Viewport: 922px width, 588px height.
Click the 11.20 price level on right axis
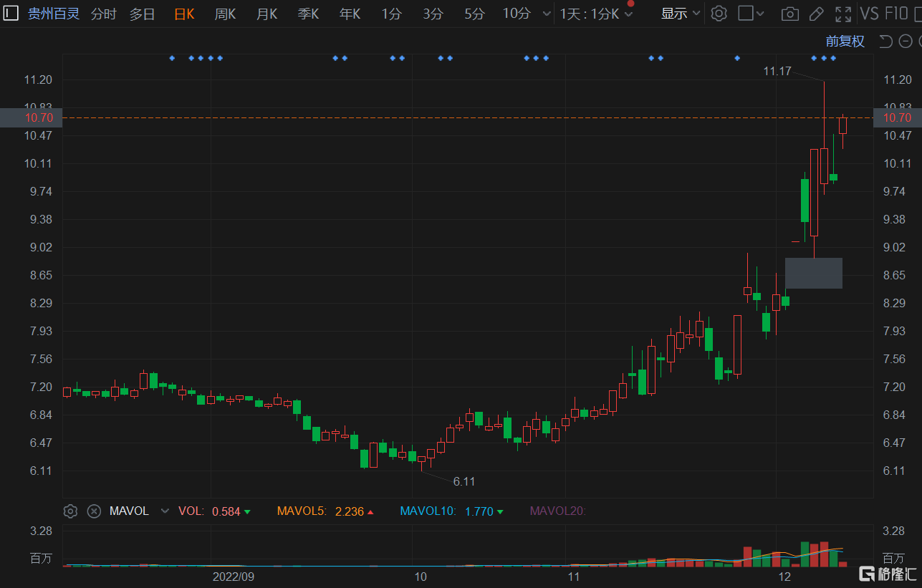point(898,79)
